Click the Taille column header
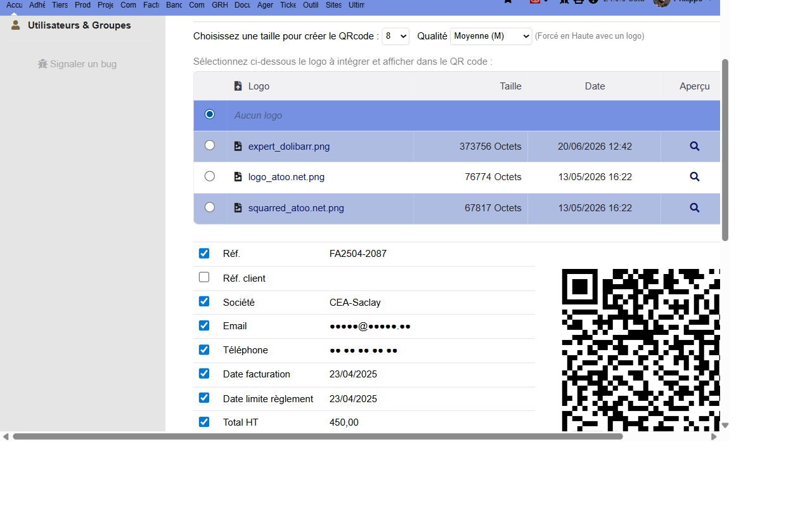 pos(511,86)
